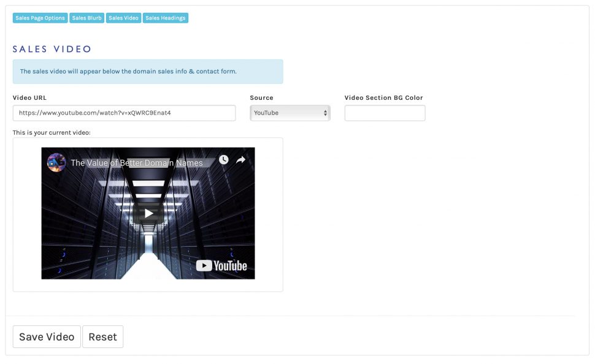Open the video title 'The Value of Better Domain Names'
Screen dimensions: 595x364
point(136,163)
